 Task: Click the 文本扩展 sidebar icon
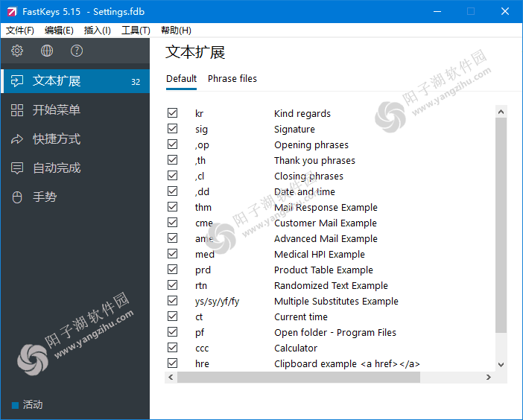point(17,81)
